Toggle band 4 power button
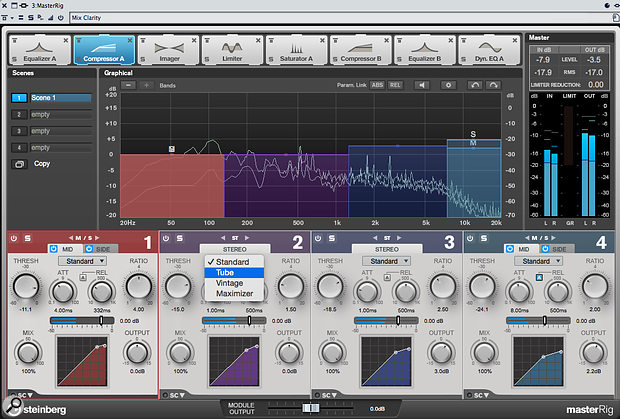 (x=470, y=238)
